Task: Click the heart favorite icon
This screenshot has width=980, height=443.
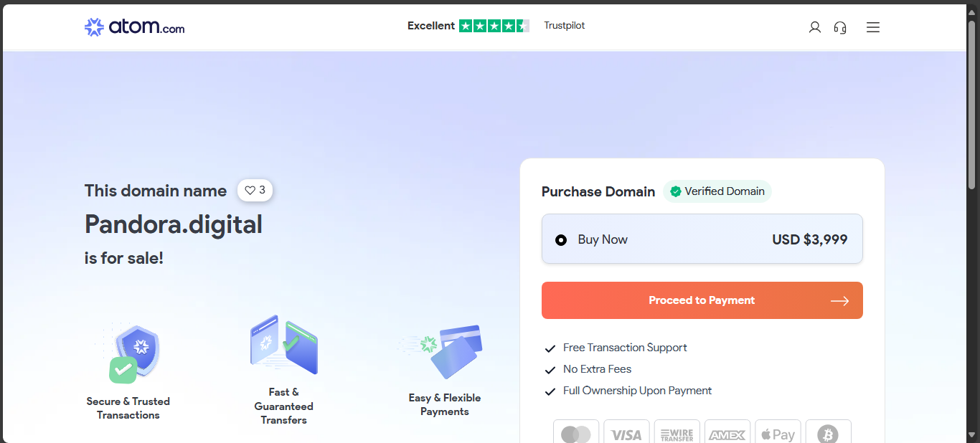Action: (250, 191)
